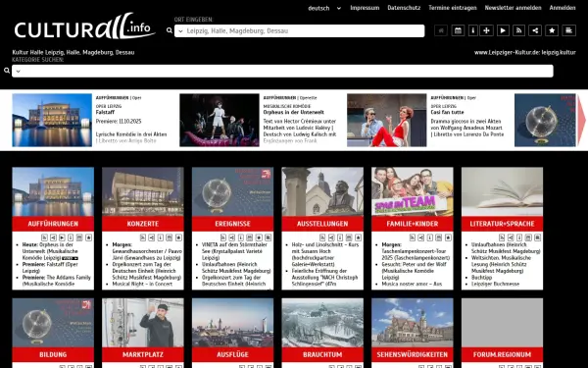
Task: Open the deutsch language dropdown
Action: (324, 8)
